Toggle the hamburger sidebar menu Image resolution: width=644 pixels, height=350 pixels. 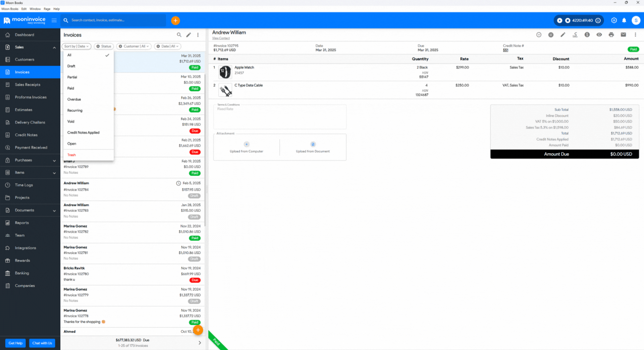point(54,20)
